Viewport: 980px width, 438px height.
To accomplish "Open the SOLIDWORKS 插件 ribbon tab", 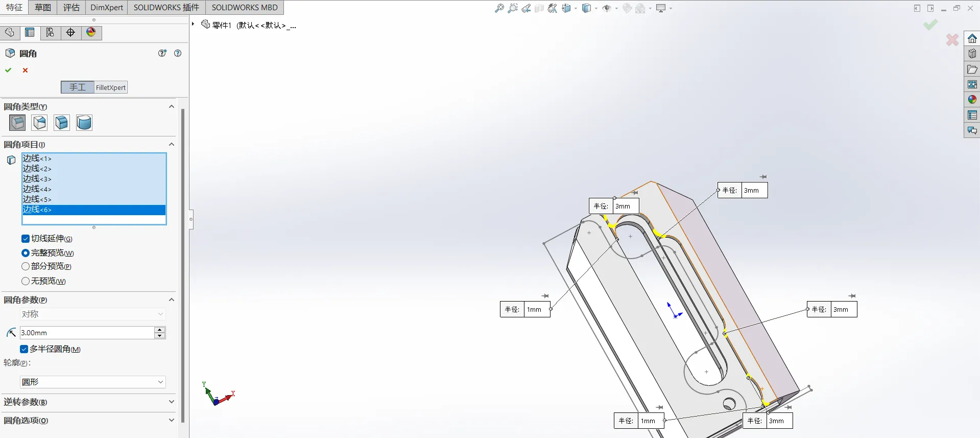I will 166,8.
